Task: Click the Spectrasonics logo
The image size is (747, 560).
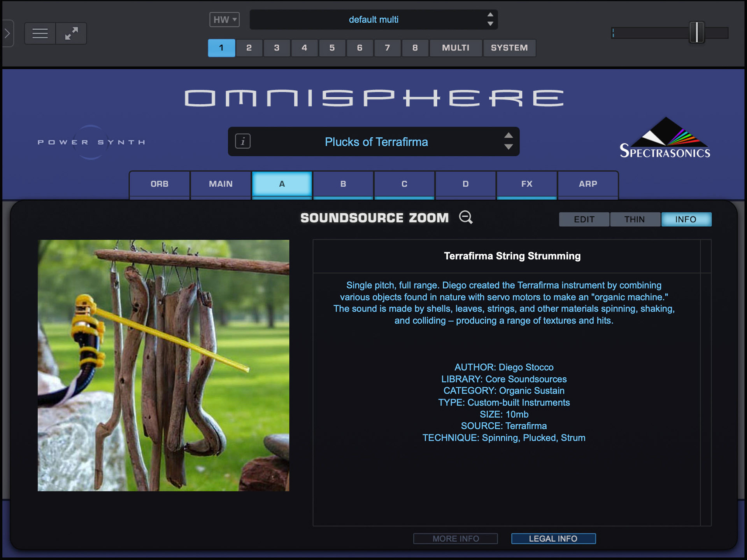Action: [665, 138]
